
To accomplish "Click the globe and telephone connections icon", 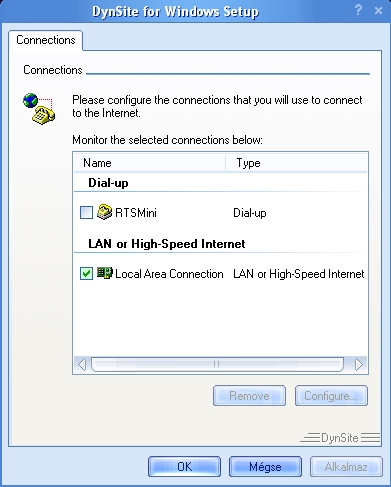I will [39, 109].
